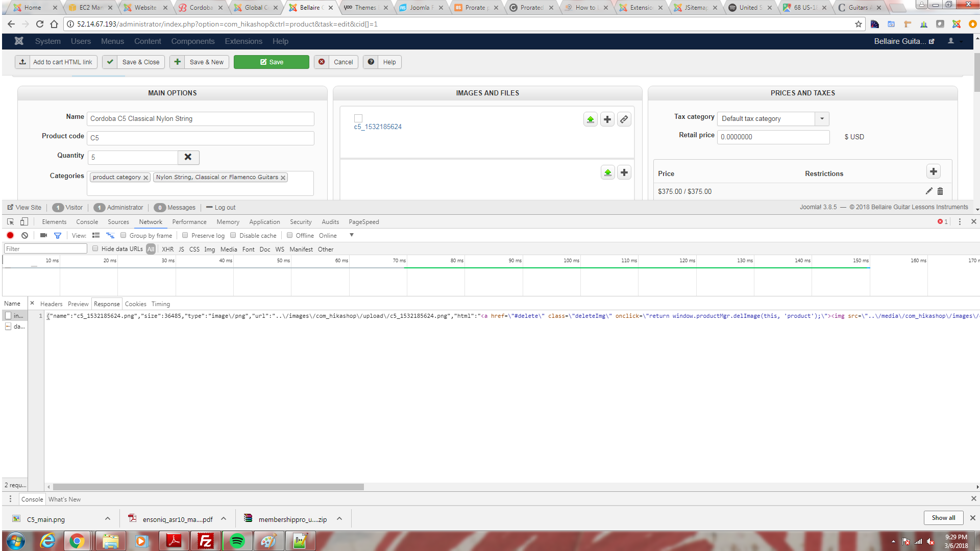Click the green upload image icon
The width and height of the screenshot is (980, 551).
pyautogui.click(x=590, y=119)
